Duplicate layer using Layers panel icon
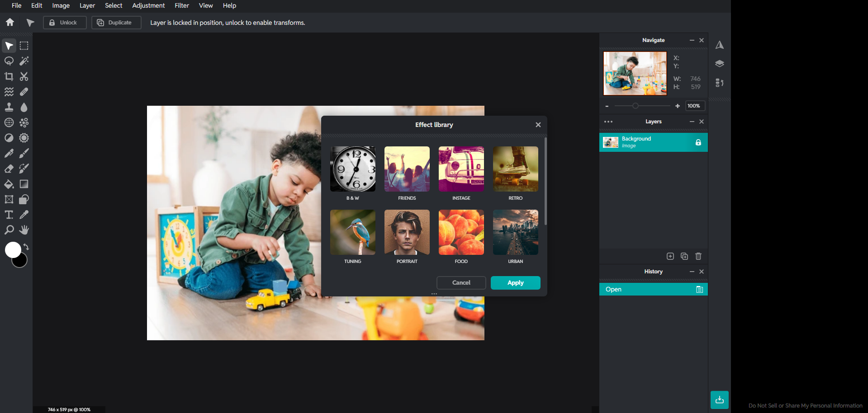 pos(684,256)
